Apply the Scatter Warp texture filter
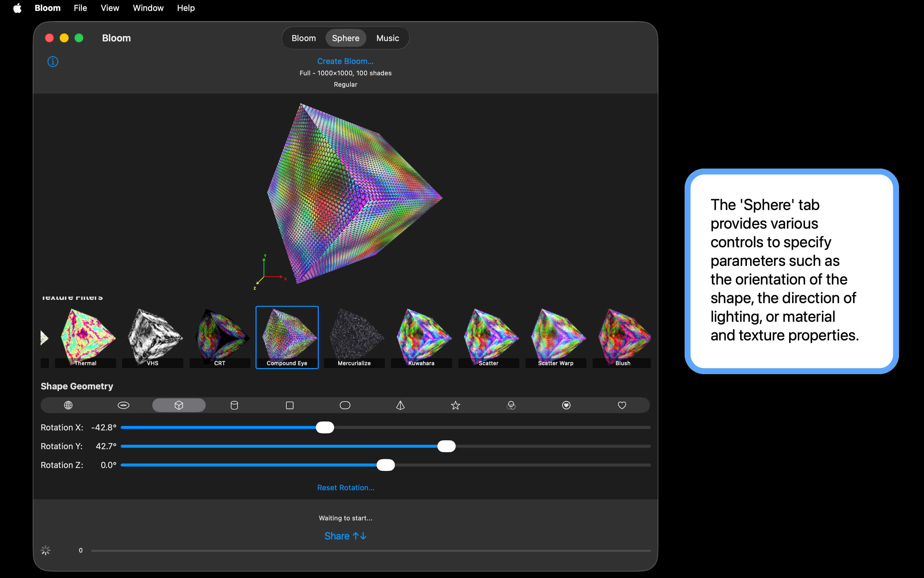Viewport: 924px width, 578px height. coord(556,337)
